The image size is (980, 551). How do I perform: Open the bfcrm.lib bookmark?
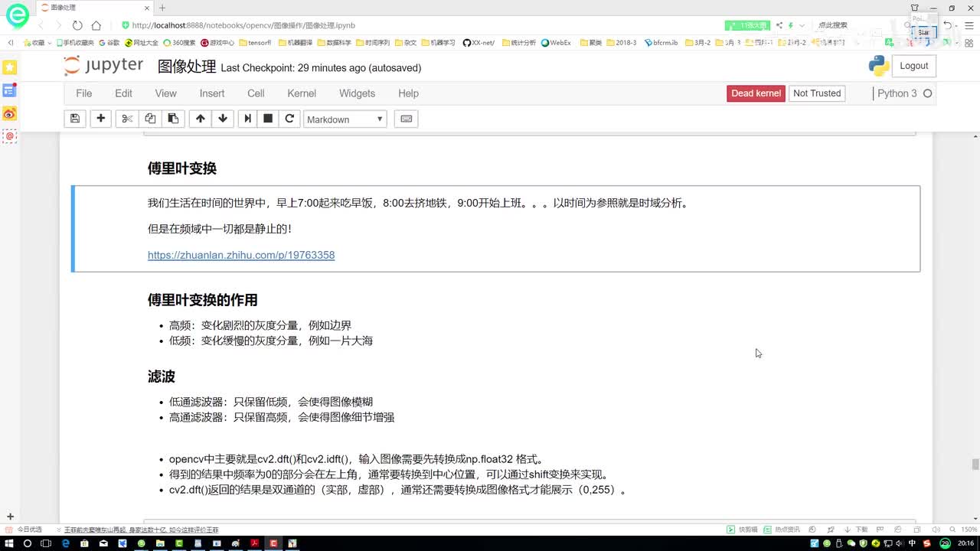point(661,43)
